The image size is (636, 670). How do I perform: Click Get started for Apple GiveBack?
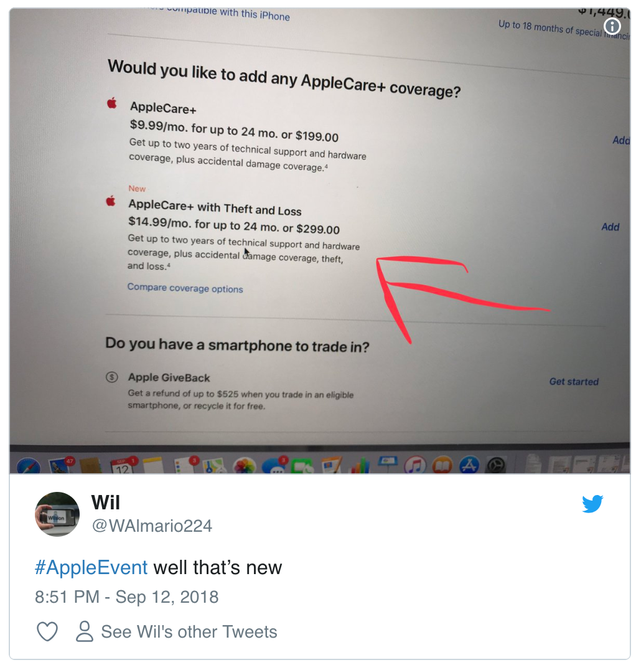[x=574, y=381]
